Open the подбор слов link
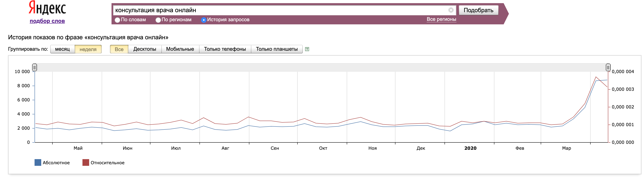The width and height of the screenshot is (644, 178). (47, 21)
